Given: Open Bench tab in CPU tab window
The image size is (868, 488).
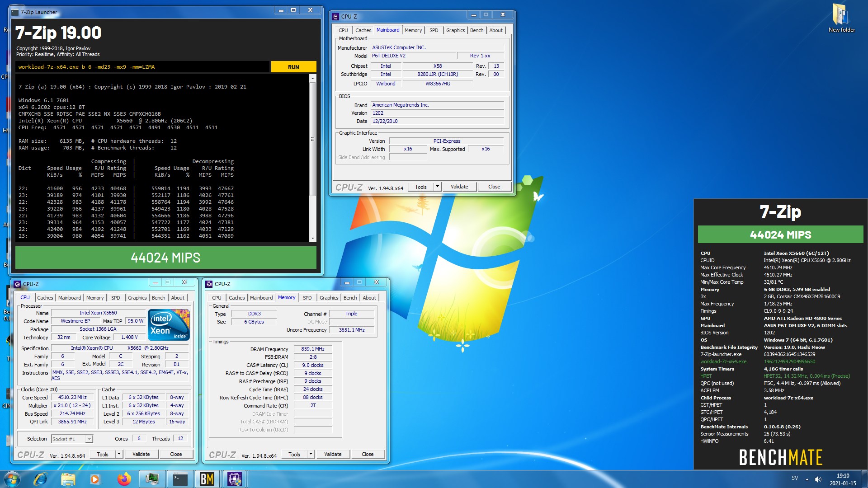Looking at the screenshot, I should 158,298.
